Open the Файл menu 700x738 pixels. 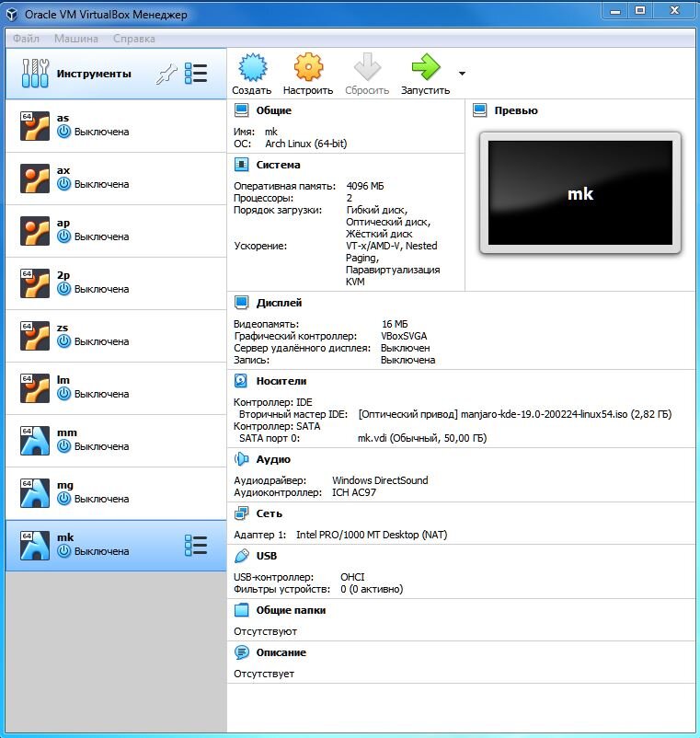(x=26, y=39)
